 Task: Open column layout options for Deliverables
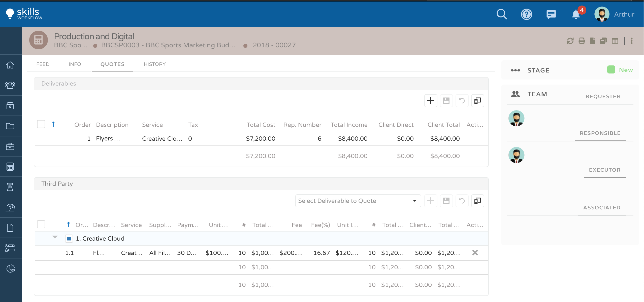tap(477, 101)
